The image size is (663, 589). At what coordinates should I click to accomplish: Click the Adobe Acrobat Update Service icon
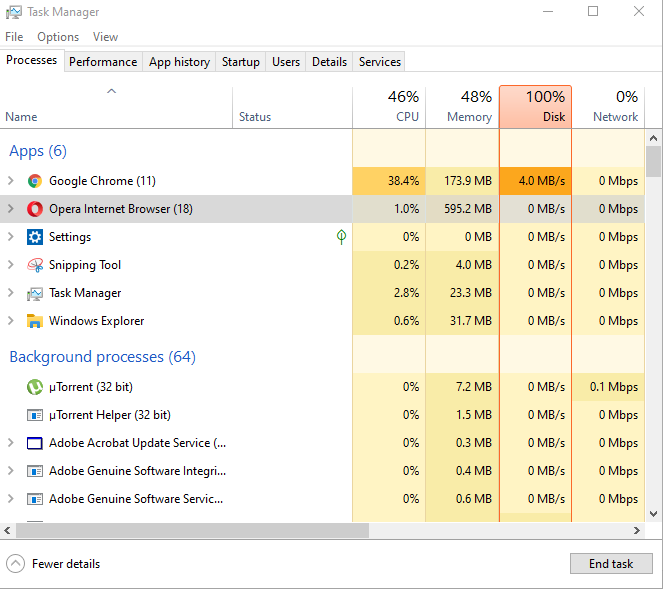coord(35,443)
